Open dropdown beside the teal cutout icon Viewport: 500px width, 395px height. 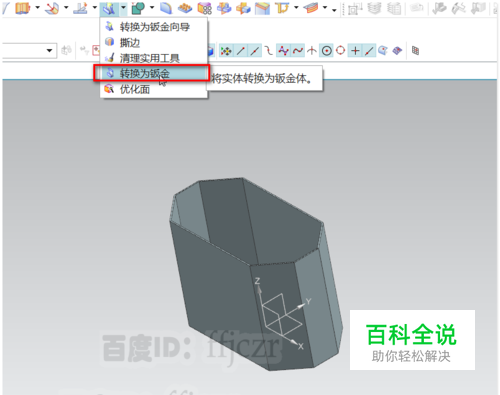[x=152, y=7]
